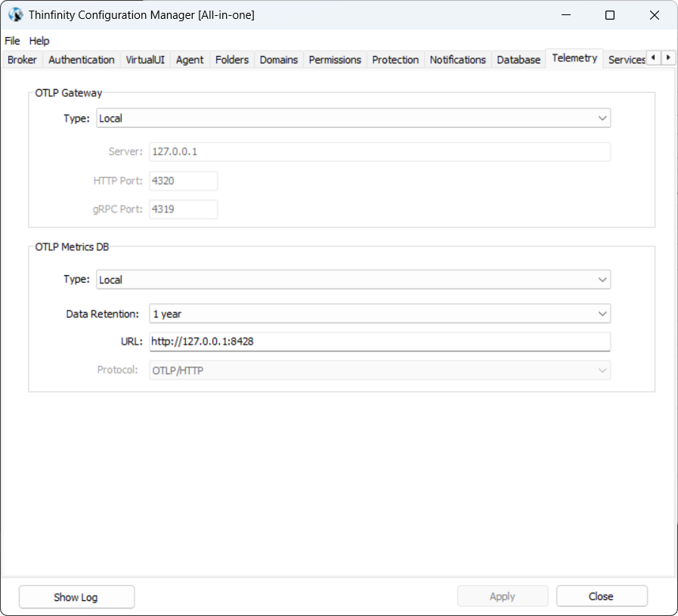Viewport: 678px width, 616px height.
Task: Click the Apply button
Action: point(503,596)
